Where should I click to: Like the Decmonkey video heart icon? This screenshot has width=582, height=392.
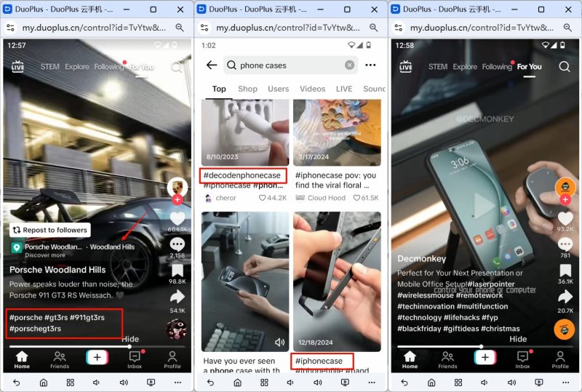point(565,219)
